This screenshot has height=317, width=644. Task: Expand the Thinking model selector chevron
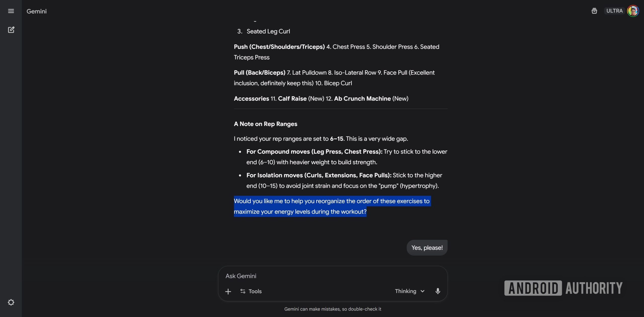pos(422,291)
